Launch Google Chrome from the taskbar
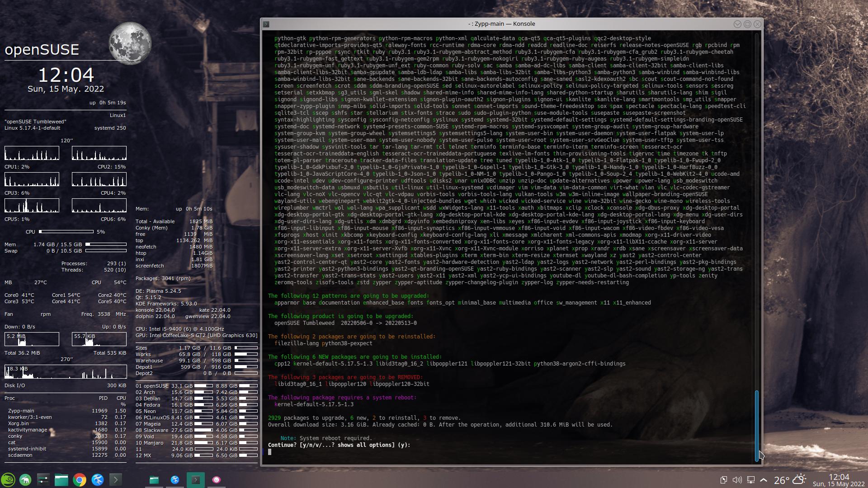This screenshot has height=488, width=868. pos(79,479)
